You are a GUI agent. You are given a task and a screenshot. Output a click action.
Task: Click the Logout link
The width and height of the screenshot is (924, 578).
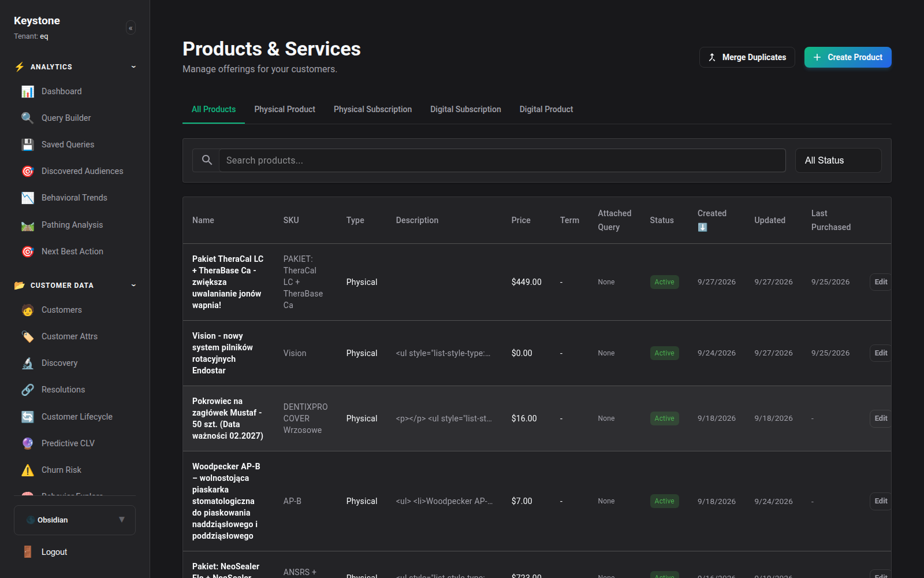(54, 552)
